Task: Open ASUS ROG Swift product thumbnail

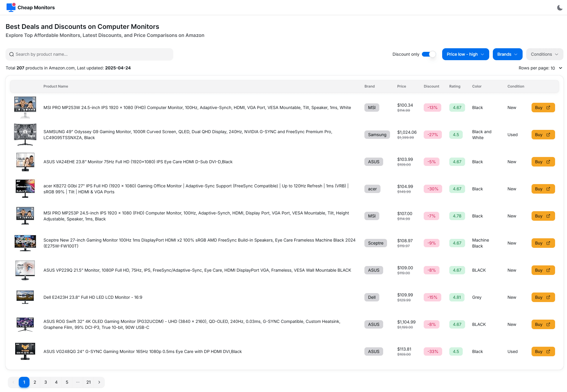Action: (25, 324)
